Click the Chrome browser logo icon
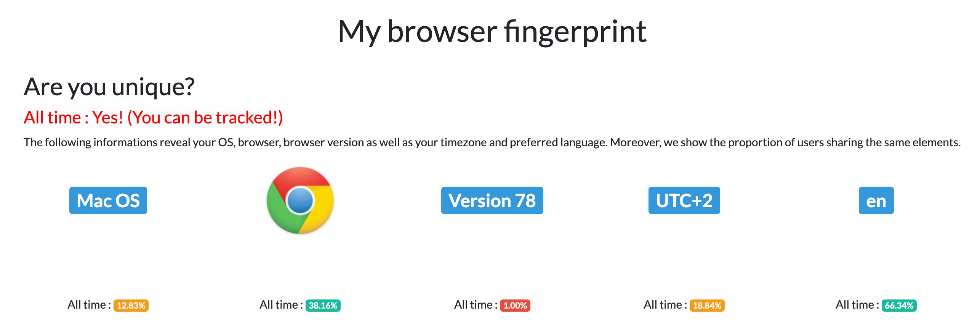Screen dimensions: 980x333 click(x=300, y=200)
